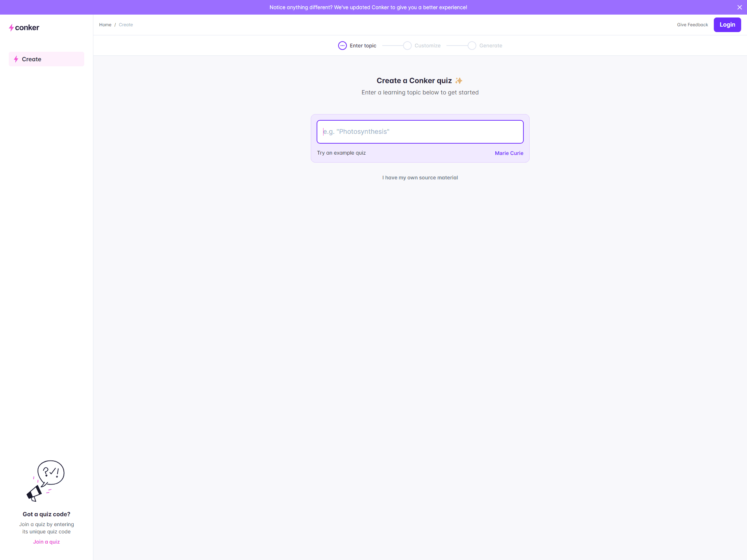Focus the learning topic input field
747x560 pixels.
click(x=420, y=132)
